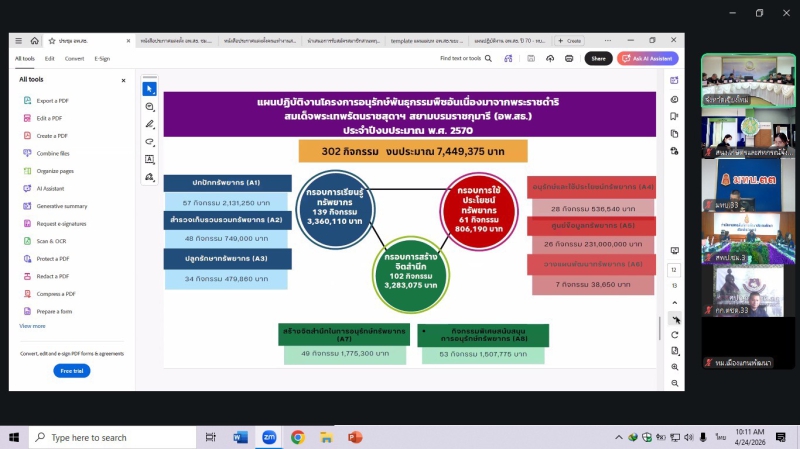Click the Acrobat home icon
The width and height of the screenshot is (800, 449).
35,41
